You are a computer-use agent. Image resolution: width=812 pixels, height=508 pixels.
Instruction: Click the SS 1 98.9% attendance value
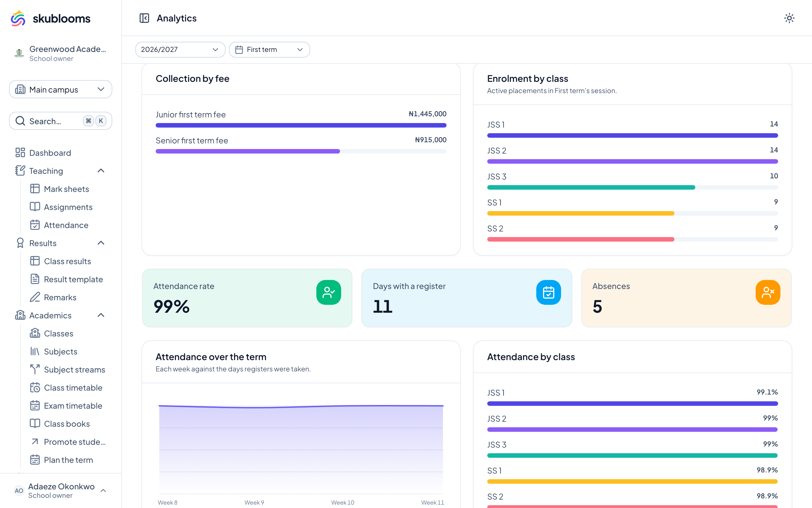(x=767, y=470)
